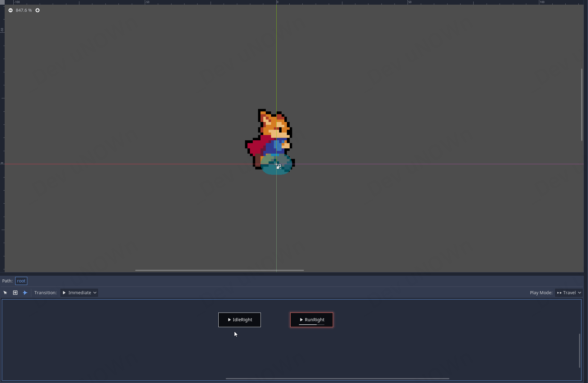Open the Play Mode Travel dropdown
The image size is (588, 383).
coord(569,293)
